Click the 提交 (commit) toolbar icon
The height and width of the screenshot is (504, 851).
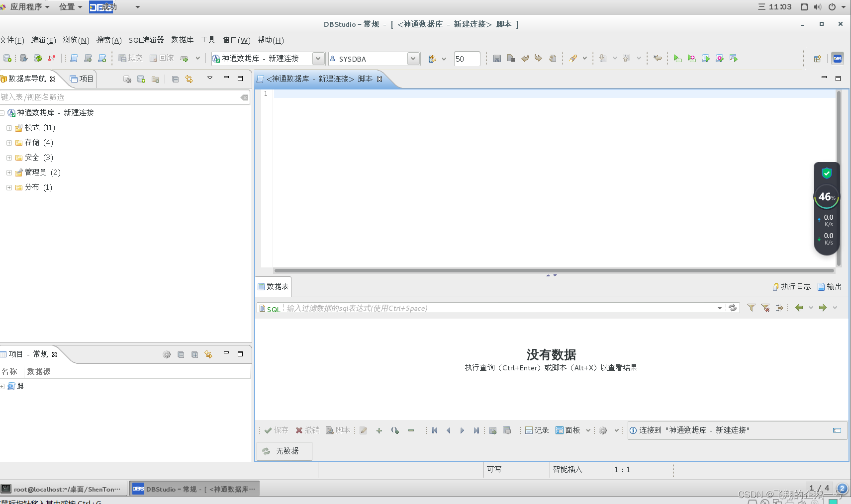click(x=130, y=58)
